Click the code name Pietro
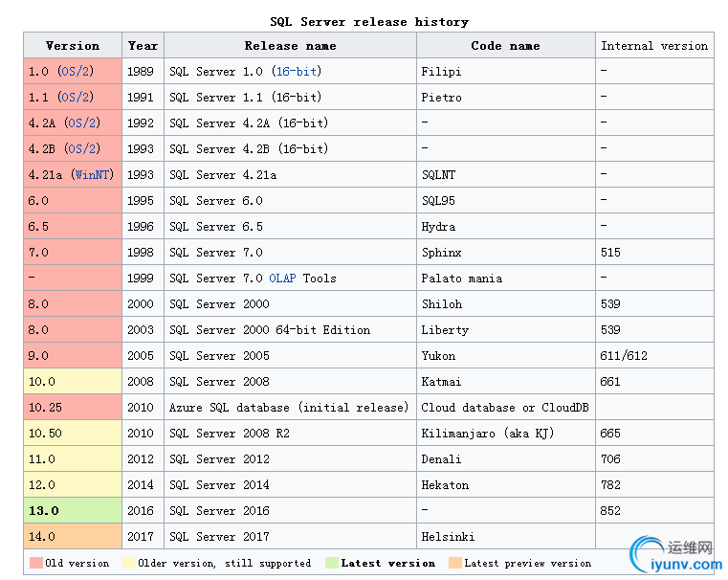Image resolution: width=728 pixels, height=580 pixels. 441,97
